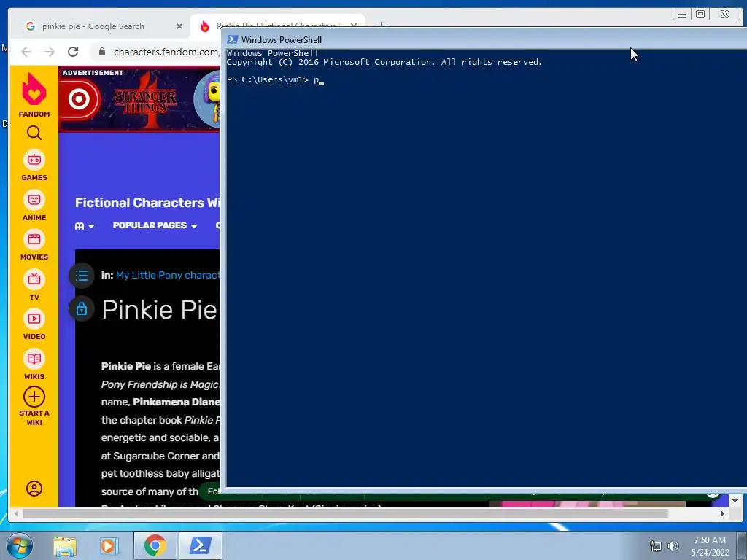Click Chrome back arrow button
This screenshot has width=747, height=560.
[26, 52]
